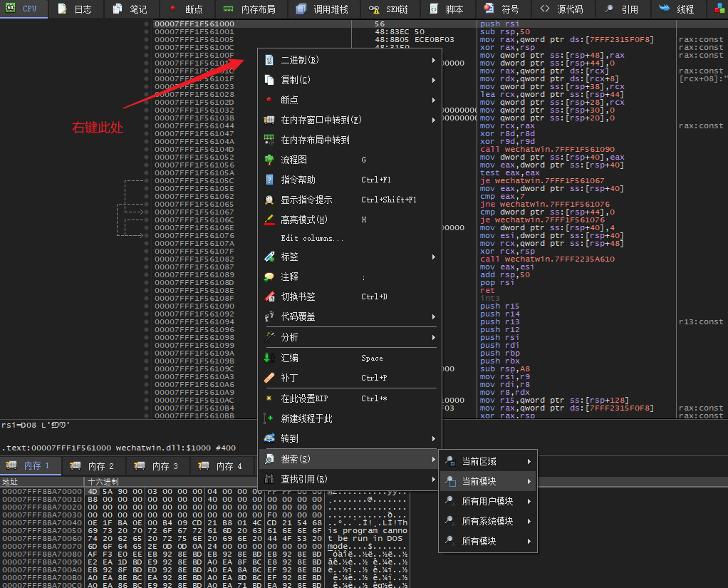
Task: Click the 注释 comment bubble icon
Action: [x=269, y=277]
